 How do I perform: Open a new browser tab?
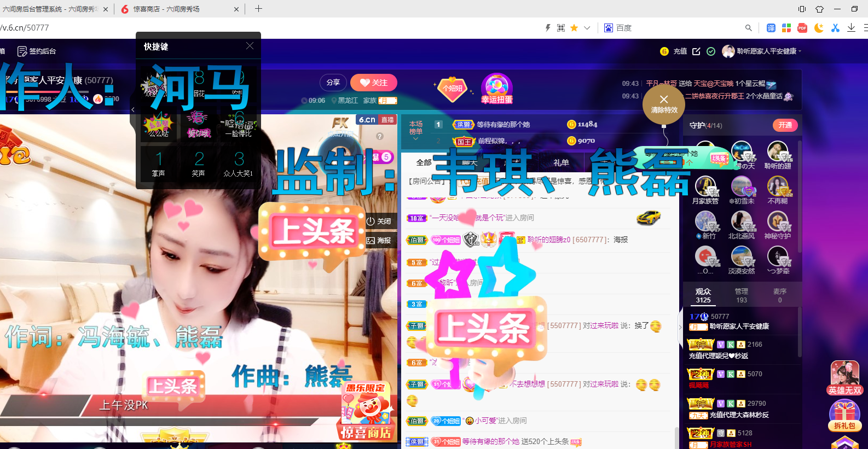tap(258, 9)
